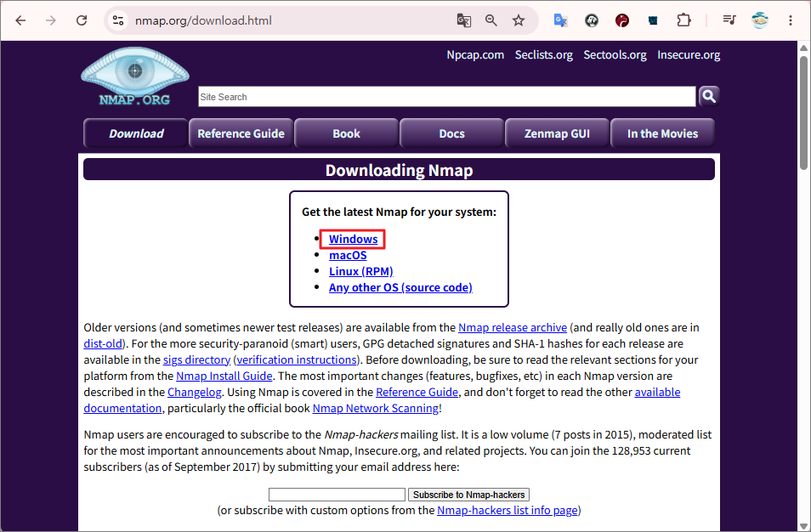The width and height of the screenshot is (811, 532).
Task: Open the Extensions puzzle-piece menu
Action: point(683,20)
